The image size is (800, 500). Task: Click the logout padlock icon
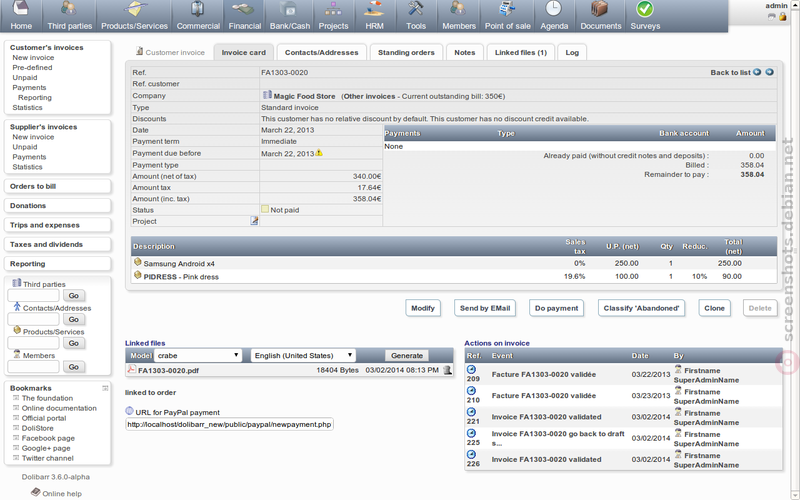pyautogui.click(x=782, y=16)
